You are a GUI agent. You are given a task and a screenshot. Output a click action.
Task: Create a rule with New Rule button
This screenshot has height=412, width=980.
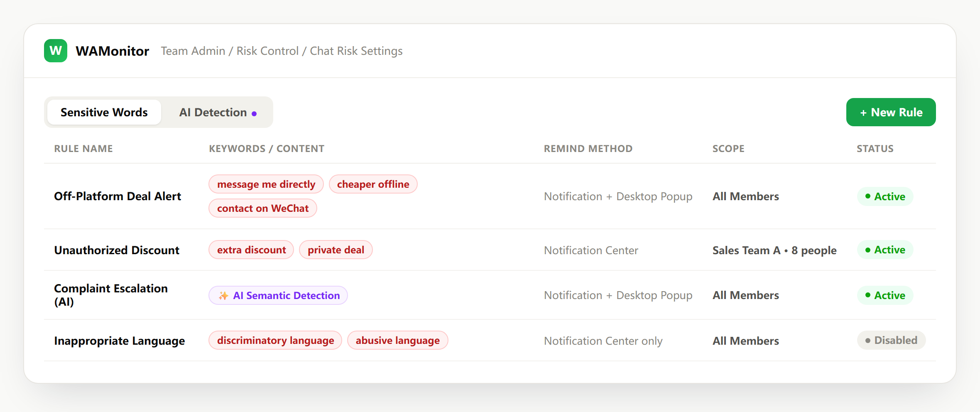click(x=891, y=112)
